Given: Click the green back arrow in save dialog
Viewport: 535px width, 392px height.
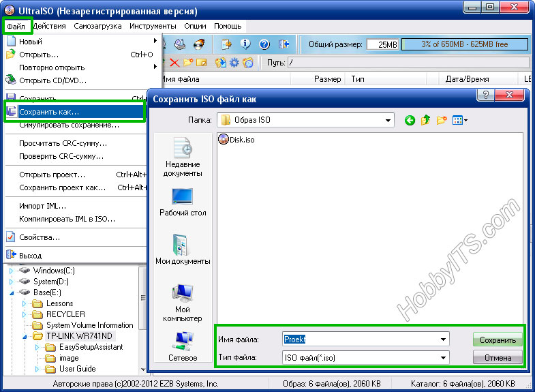Looking at the screenshot, I should coord(410,120).
